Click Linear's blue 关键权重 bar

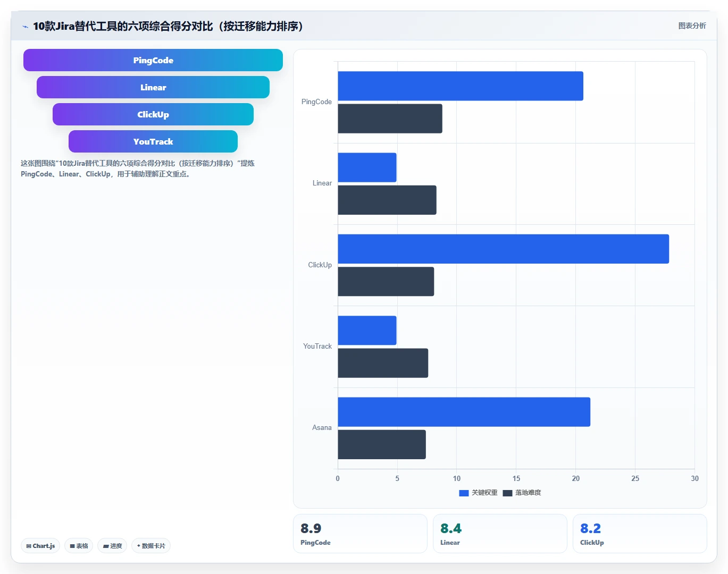pos(367,167)
